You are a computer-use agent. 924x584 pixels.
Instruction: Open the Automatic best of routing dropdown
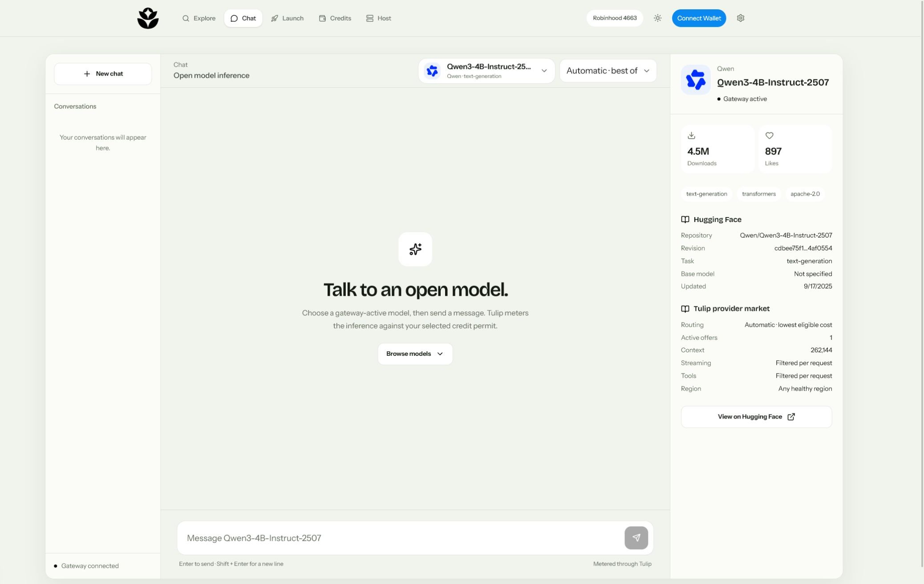608,71
